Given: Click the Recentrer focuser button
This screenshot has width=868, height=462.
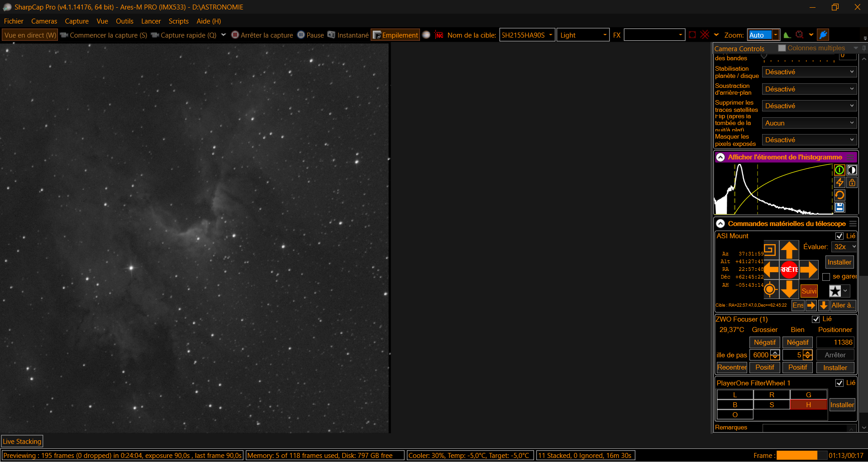Looking at the screenshot, I should (x=732, y=367).
